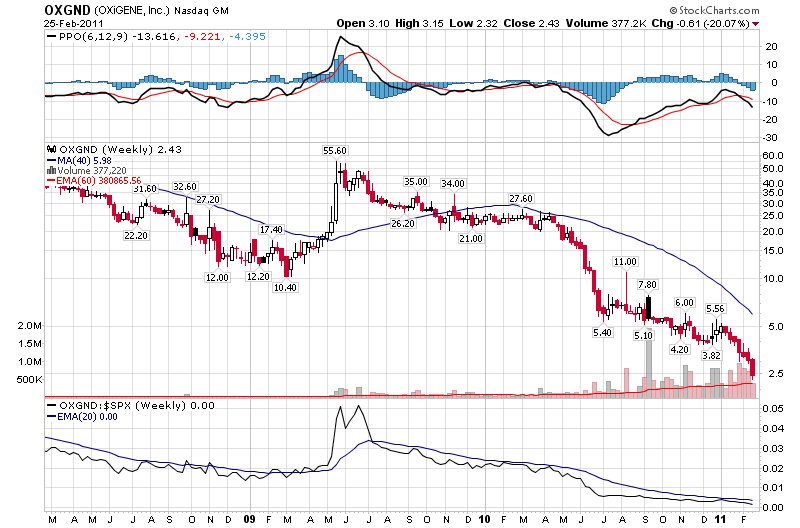Click the low price label "12.20"

pos(258,276)
